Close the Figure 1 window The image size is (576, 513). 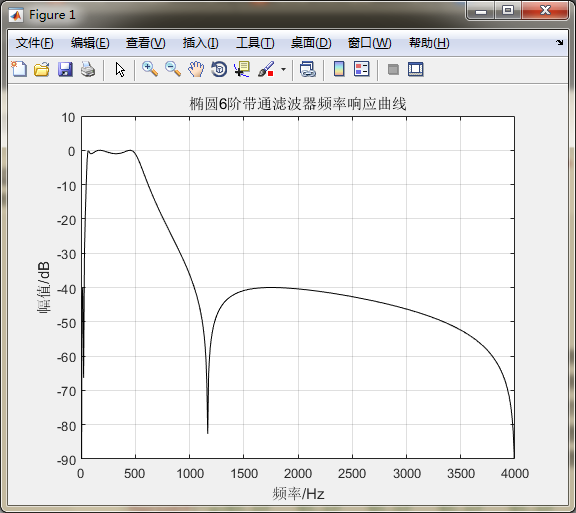tap(546, 10)
